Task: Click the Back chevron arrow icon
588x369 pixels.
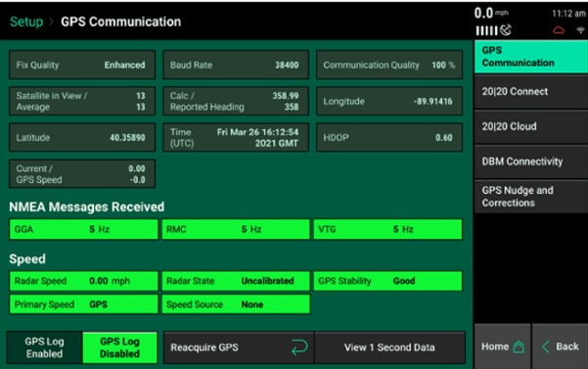Action: coord(546,346)
